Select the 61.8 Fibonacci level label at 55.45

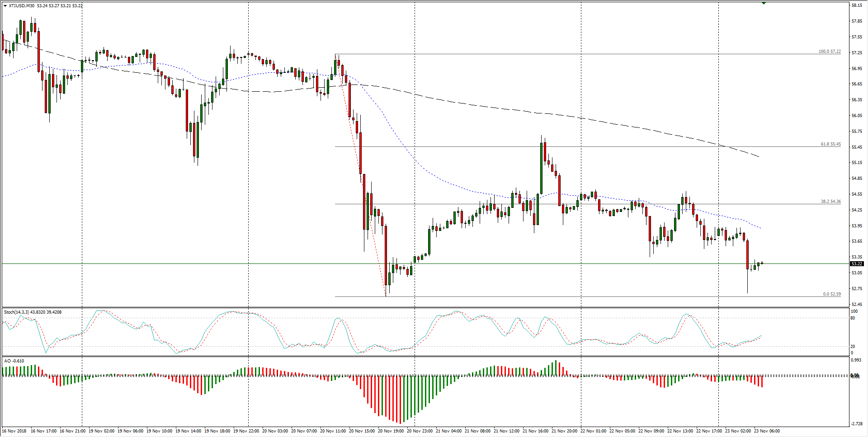tap(830, 144)
